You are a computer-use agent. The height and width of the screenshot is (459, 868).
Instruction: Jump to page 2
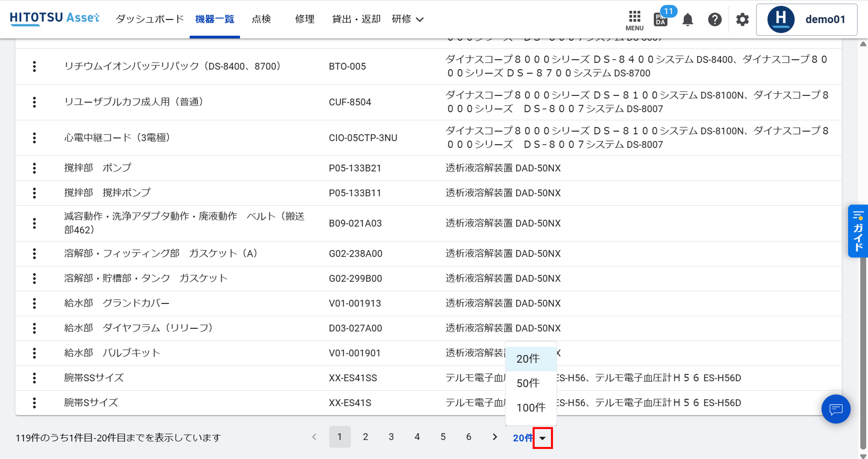tap(365, 437)
